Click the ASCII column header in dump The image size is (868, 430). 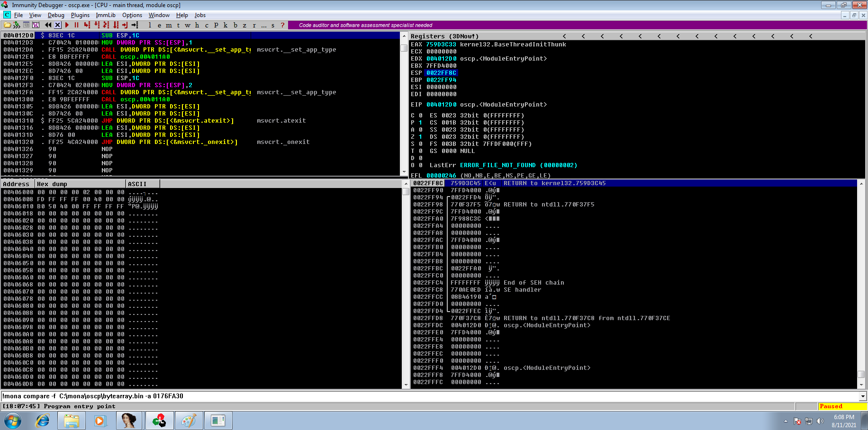click(143, 184)
